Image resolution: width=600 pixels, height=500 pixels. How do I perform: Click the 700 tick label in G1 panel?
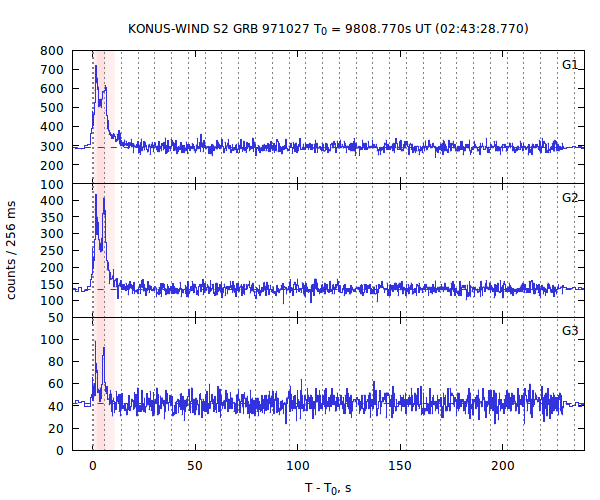[x=52, y=70]
